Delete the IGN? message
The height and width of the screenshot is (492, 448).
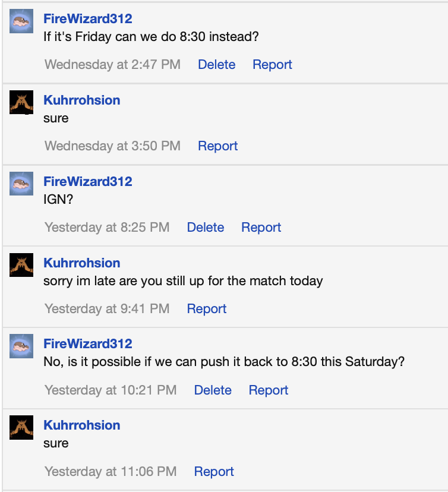(x=206, y=227)
